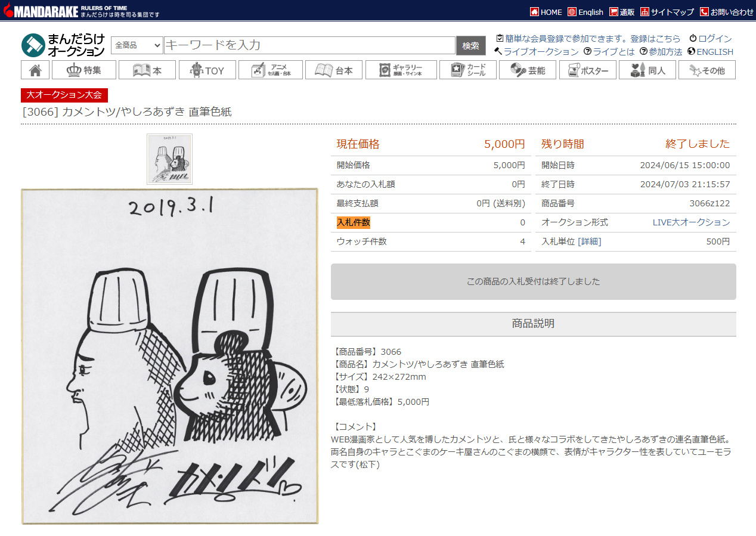Select the small shikishi thumbnail image

click(169, 159)
